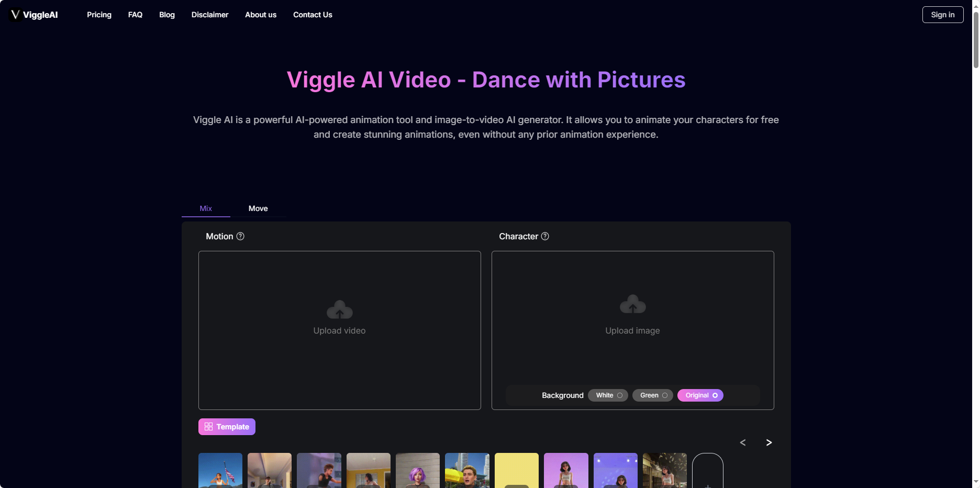This screenshot has width=980, height=488.
Task: Select the Original background option
Action: click(x=700, y=395)
